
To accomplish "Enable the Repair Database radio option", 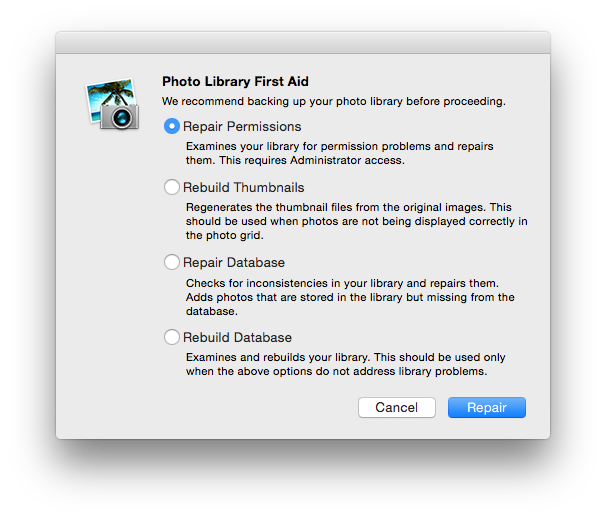I will pos(172,262).
